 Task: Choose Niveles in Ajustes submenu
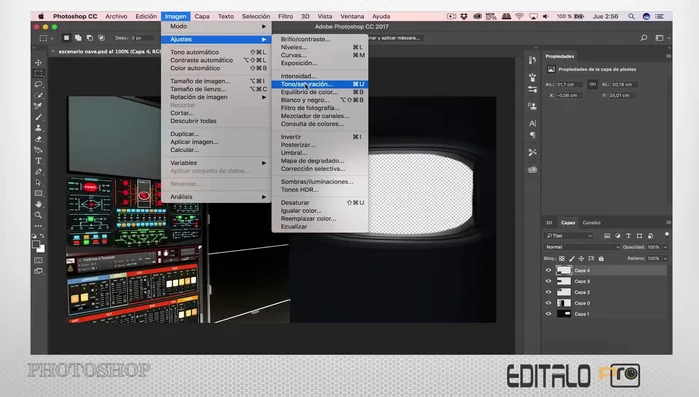[320, 47]
